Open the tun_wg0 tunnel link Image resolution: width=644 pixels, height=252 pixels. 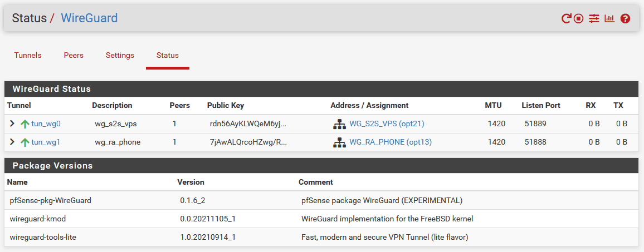click(x=46, y=123)
